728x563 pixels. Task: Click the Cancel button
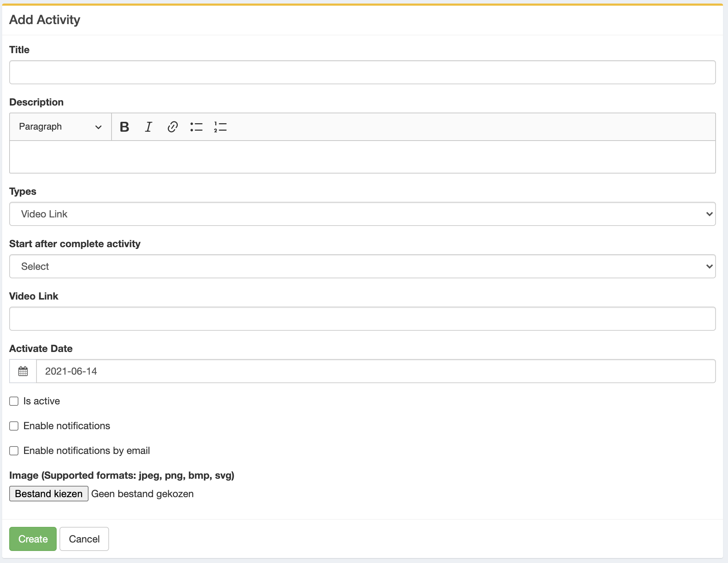pyautogui.click(x=84, y=539)
